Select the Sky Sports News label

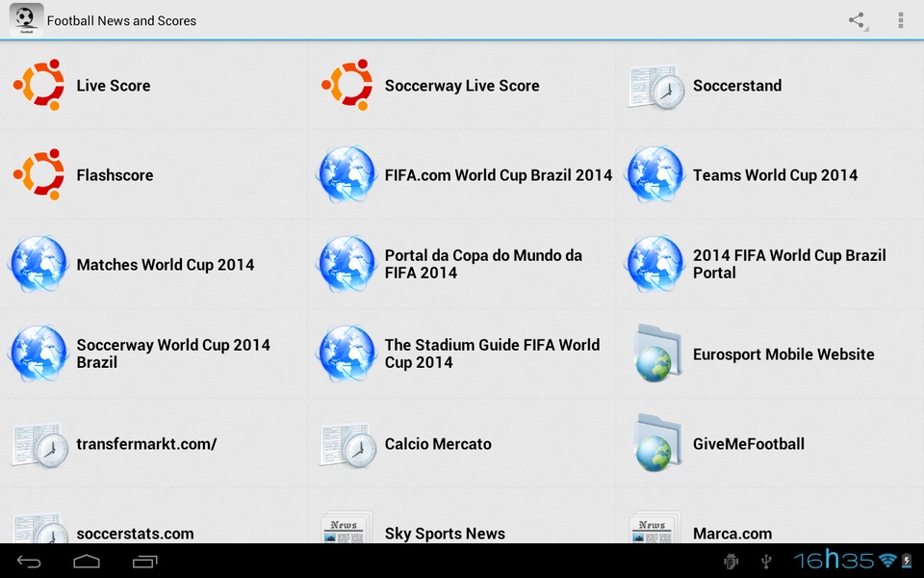click(445, 534)
